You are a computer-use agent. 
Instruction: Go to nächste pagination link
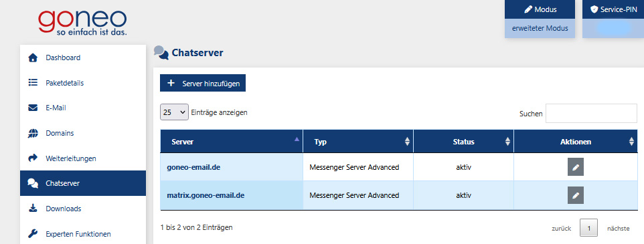click(618, 229)
